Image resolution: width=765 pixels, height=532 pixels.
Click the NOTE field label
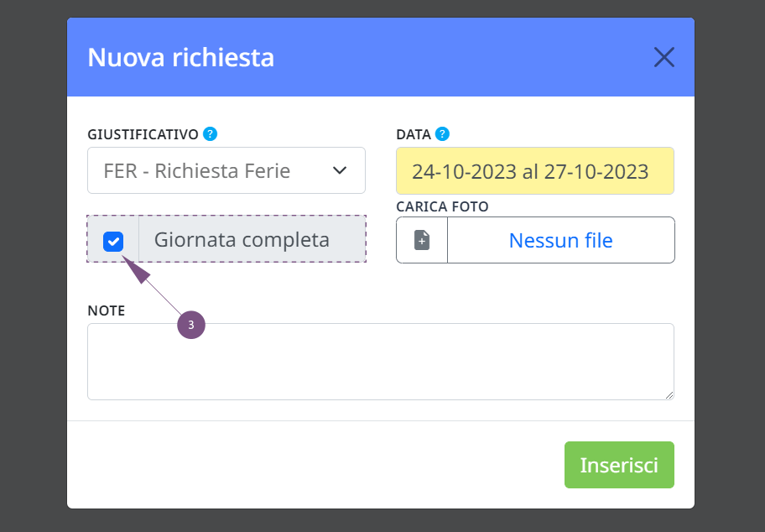[107, 310]
